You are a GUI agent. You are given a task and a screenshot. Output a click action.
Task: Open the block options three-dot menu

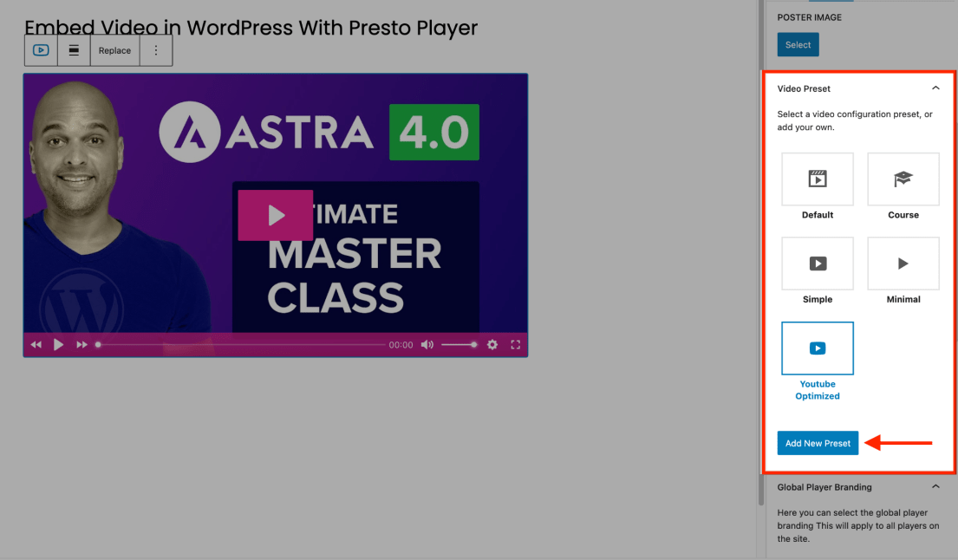click(x=156, y=49)
